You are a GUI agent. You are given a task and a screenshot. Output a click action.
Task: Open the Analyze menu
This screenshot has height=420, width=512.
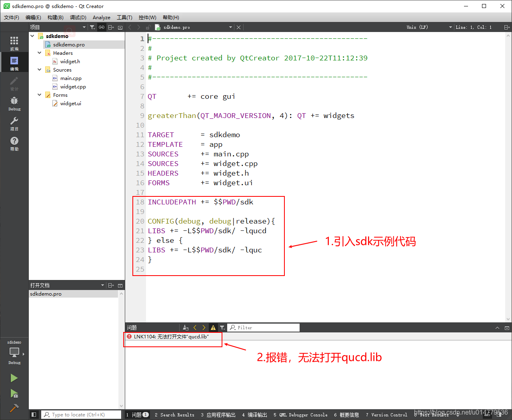tap(102, 17)
